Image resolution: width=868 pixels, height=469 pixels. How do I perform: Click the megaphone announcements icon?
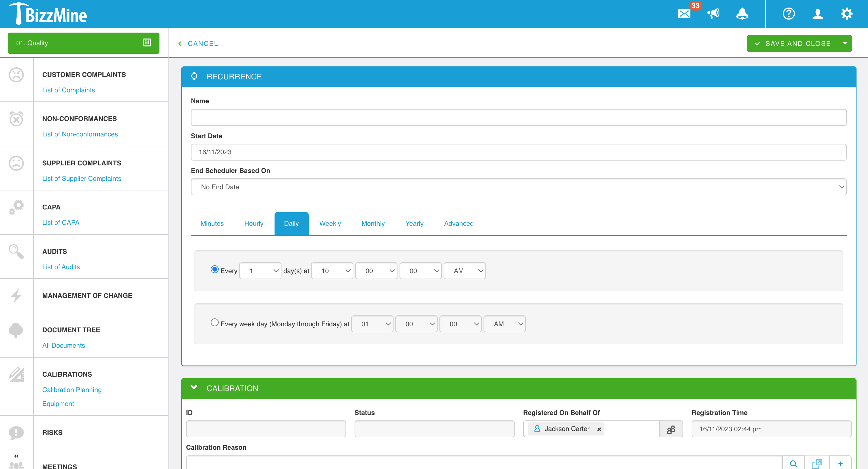(x=713, y=14)
